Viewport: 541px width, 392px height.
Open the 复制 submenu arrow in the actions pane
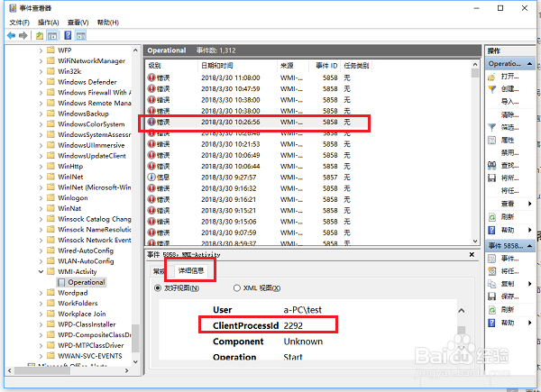(x=530, y=284)
